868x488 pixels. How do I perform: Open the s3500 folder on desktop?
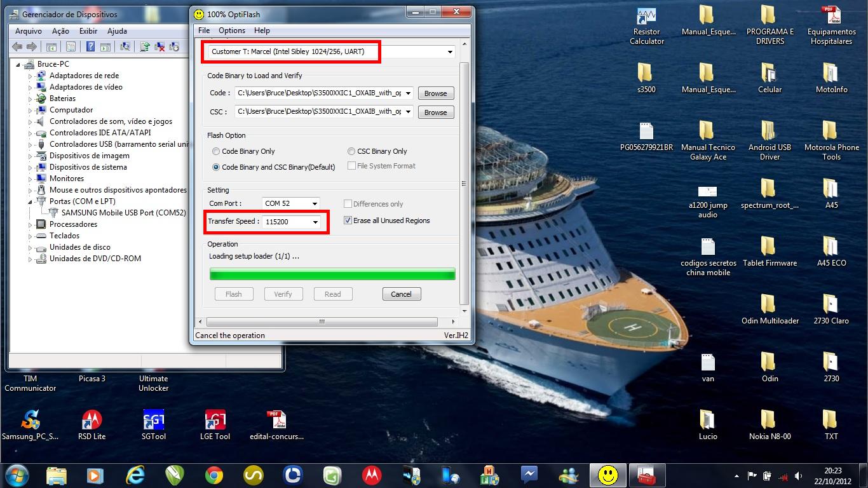click(x=646, y=78)
